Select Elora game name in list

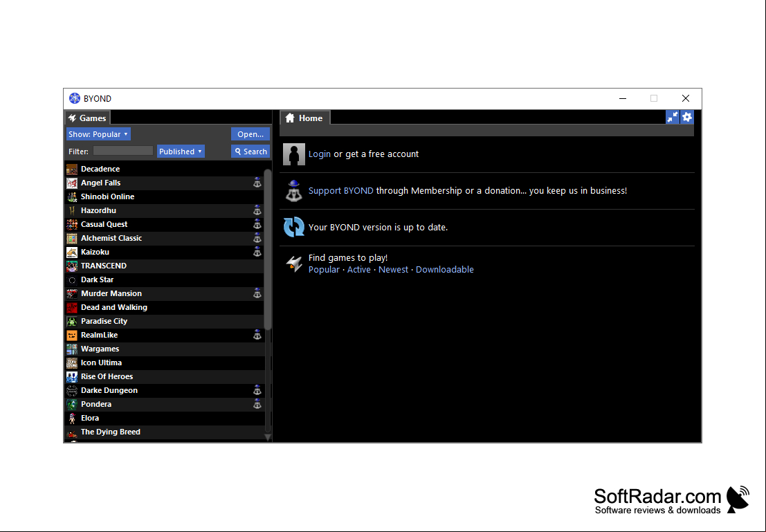90,418
